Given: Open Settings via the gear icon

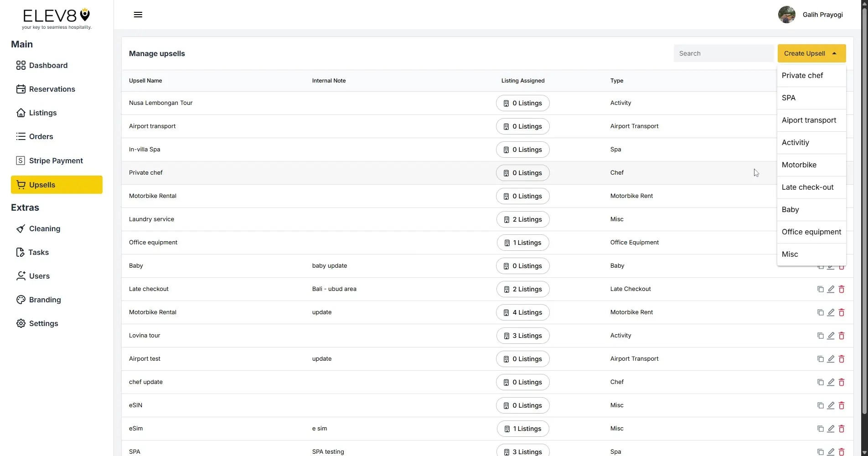Looking at the screenshot, I should 21,323.
